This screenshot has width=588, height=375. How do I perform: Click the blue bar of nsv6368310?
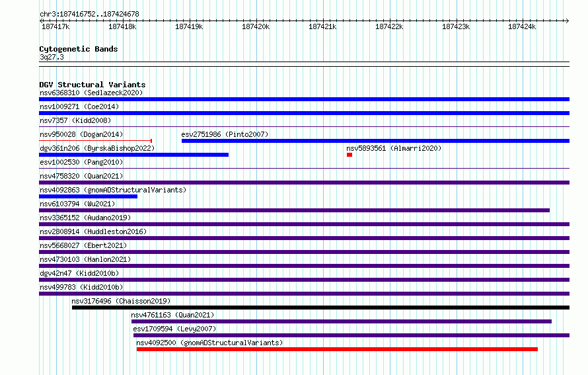[x=304, y=99]
